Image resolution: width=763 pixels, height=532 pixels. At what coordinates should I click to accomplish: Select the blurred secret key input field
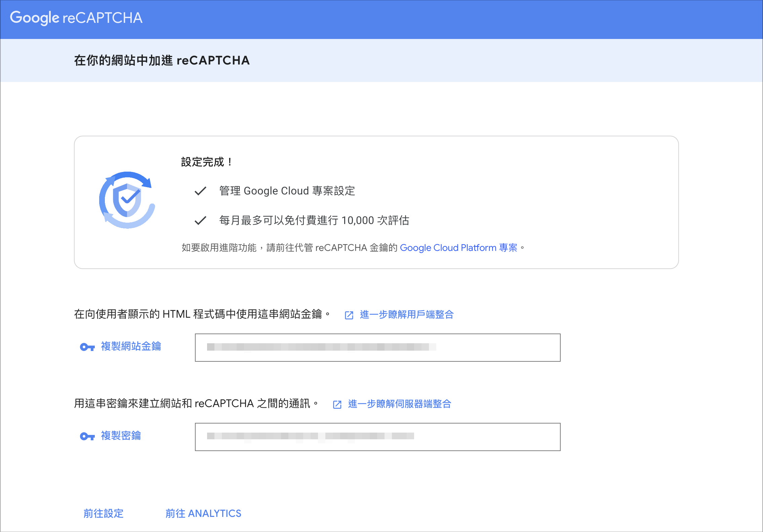(377, 437)
